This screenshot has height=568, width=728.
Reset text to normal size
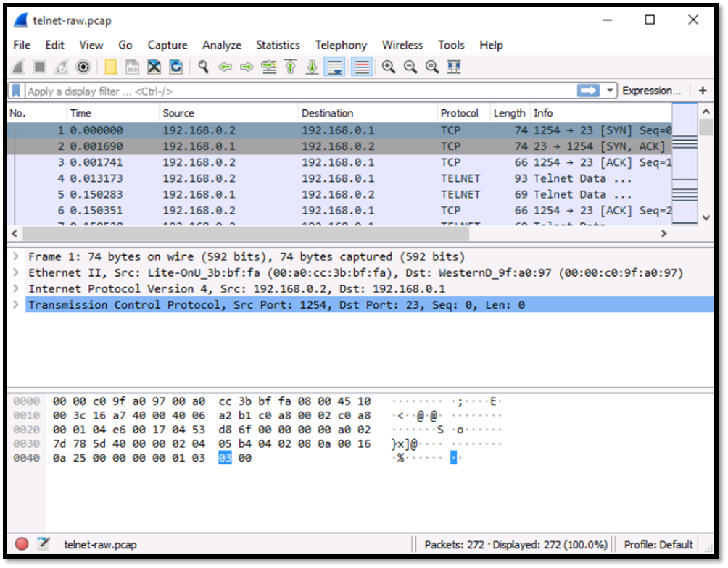tap(432, 67)
